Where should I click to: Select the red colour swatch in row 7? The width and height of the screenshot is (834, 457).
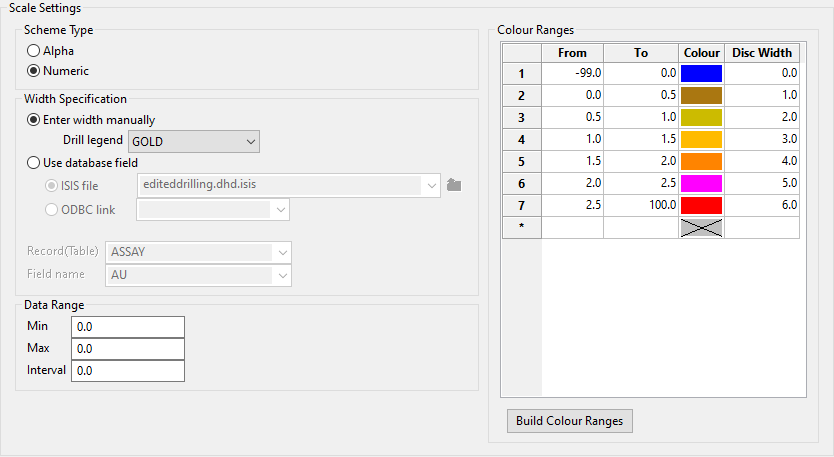pos(701,205)
